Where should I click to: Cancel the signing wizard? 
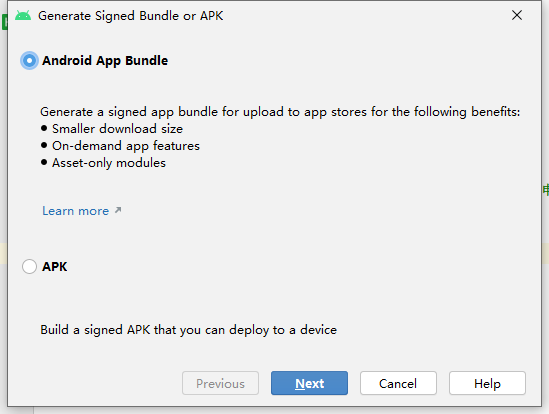pyautogui.click(x=398, y=383)
